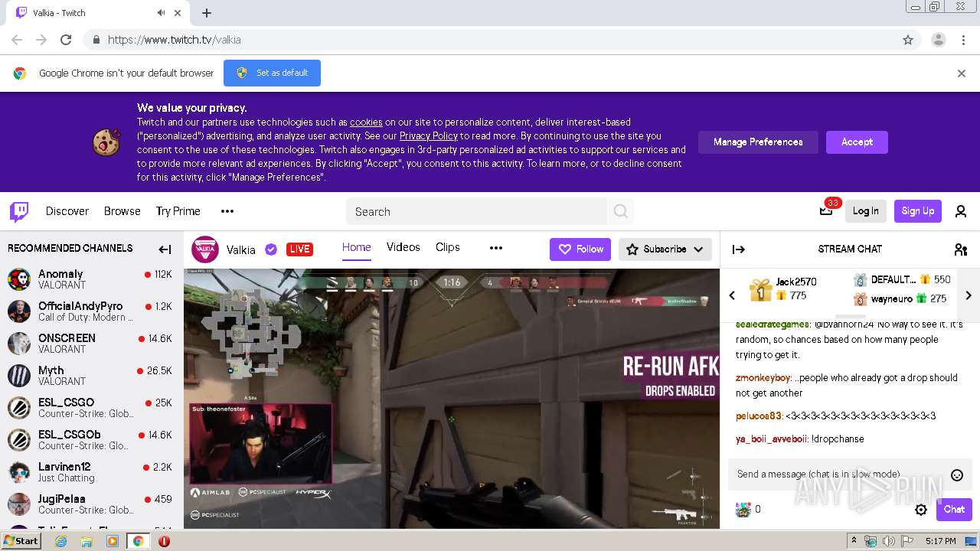The width and height of the screenshot is (980, 551).
Task: Open the Larvinen12 channel
Action: 92,472
